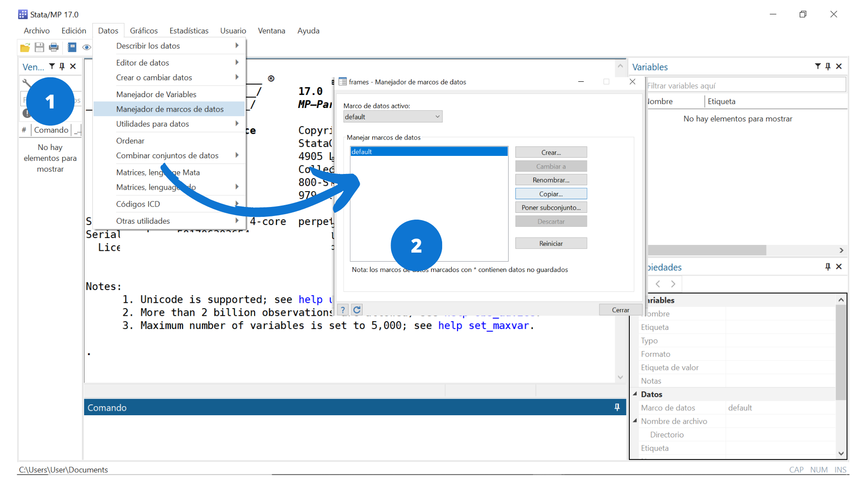This screenshot has height=488, width=868.
Task: Open the Usuario menu
Action: (233, 30)
